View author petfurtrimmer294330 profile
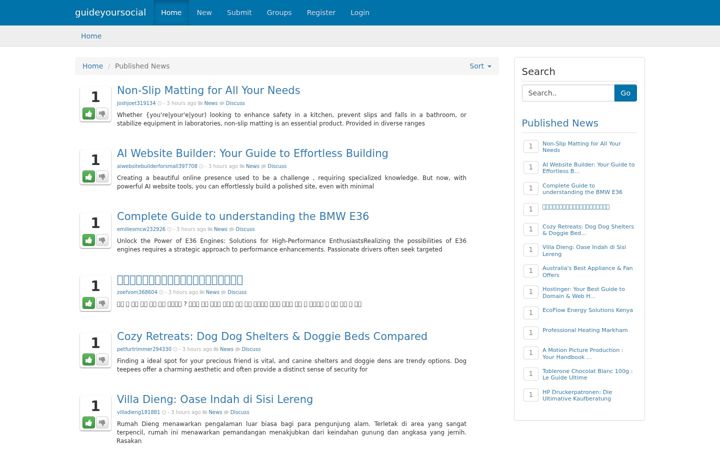The width and height of the screenshot is (720, 450). pyautogui.click(x=144, y=349)
